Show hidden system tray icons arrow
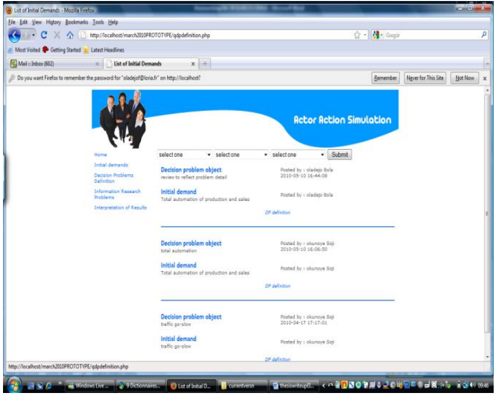The width and height of the screenshot is (495, 394). tap(323, 386)
